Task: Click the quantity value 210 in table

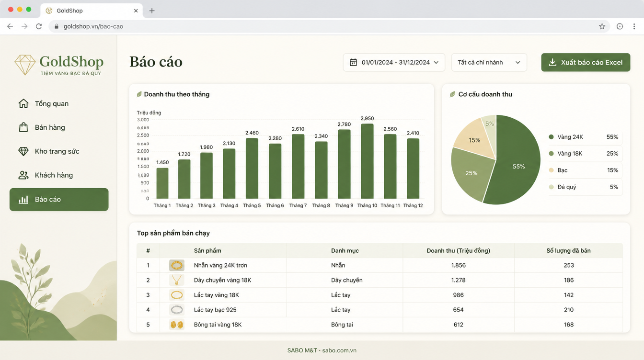Action: click(x=569, y=310)
